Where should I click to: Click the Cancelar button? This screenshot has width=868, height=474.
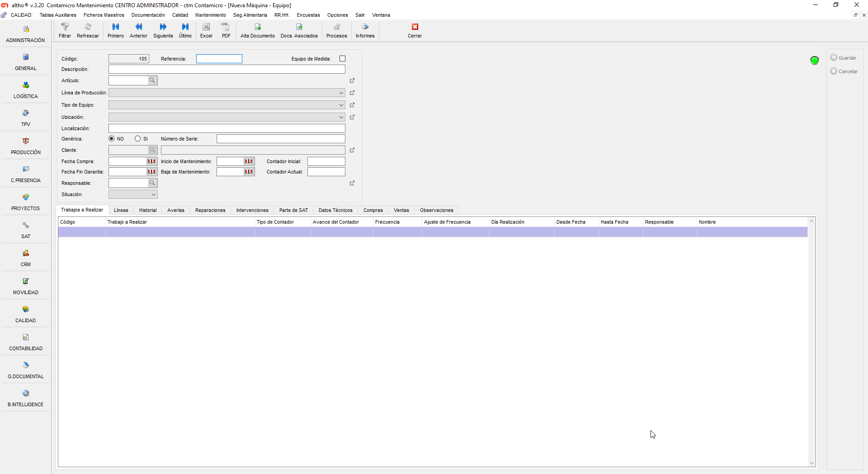click(x=844, y=71)
